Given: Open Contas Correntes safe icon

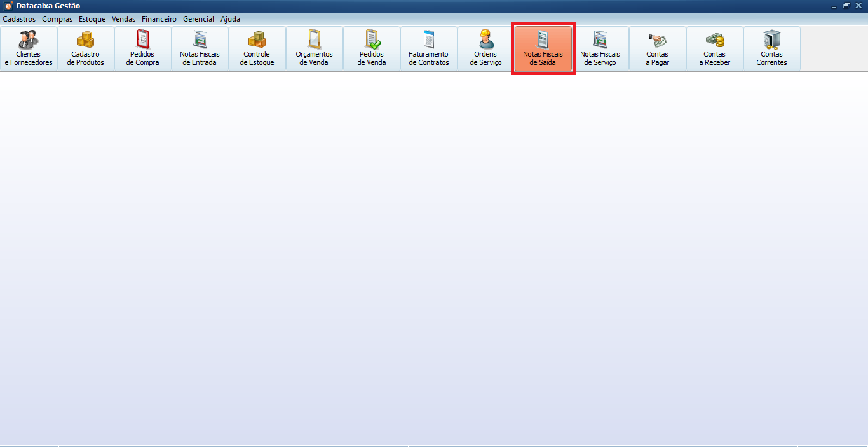Looking at the screenshot, I should 772,48.
